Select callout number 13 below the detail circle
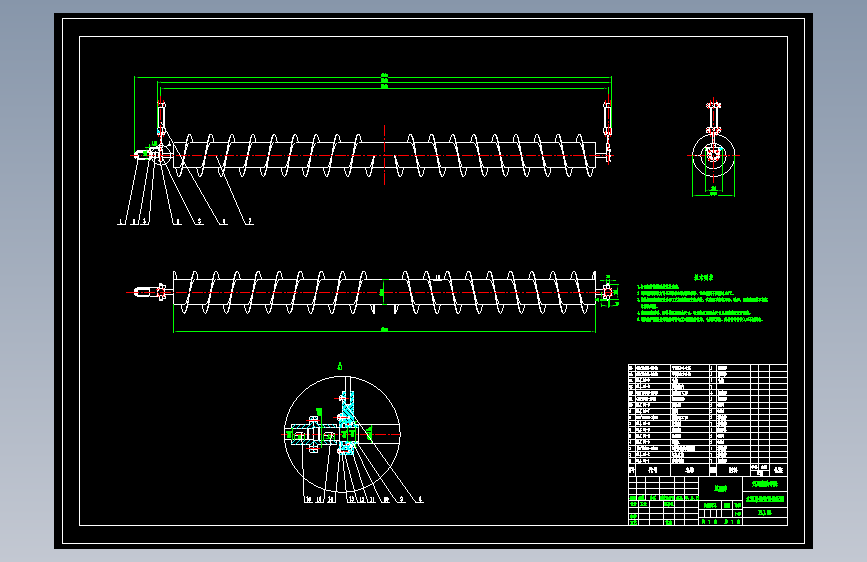The width and height of the screenshot is (867, 562). (x=351, y=499)
